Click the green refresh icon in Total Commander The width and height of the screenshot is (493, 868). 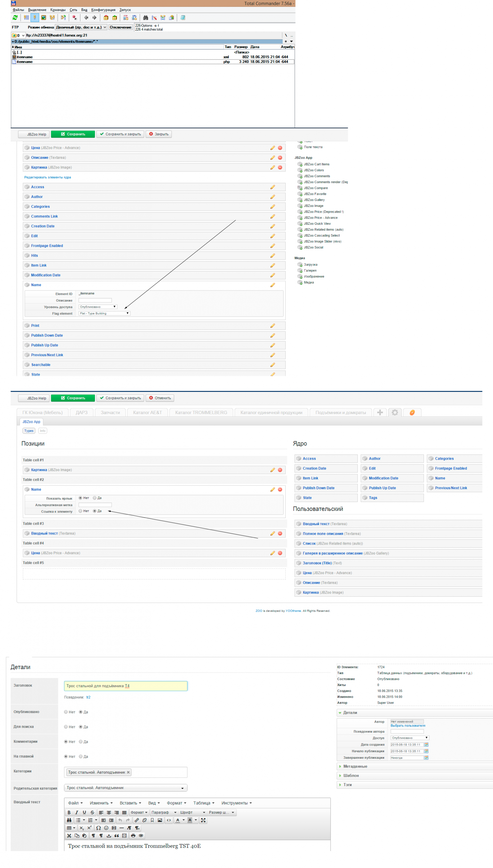tap(15, 18)
